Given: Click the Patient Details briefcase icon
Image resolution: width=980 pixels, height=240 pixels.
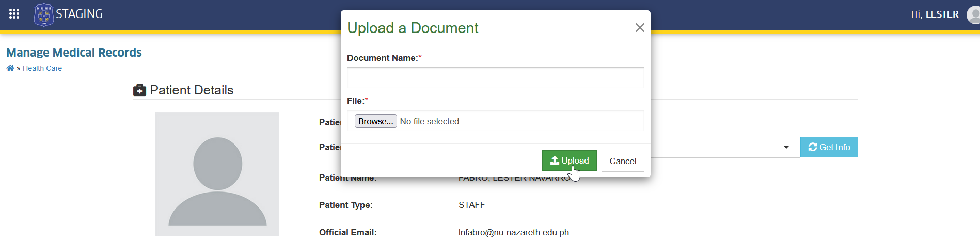Looking at the screenshot, I should click(x=139, y=90).
